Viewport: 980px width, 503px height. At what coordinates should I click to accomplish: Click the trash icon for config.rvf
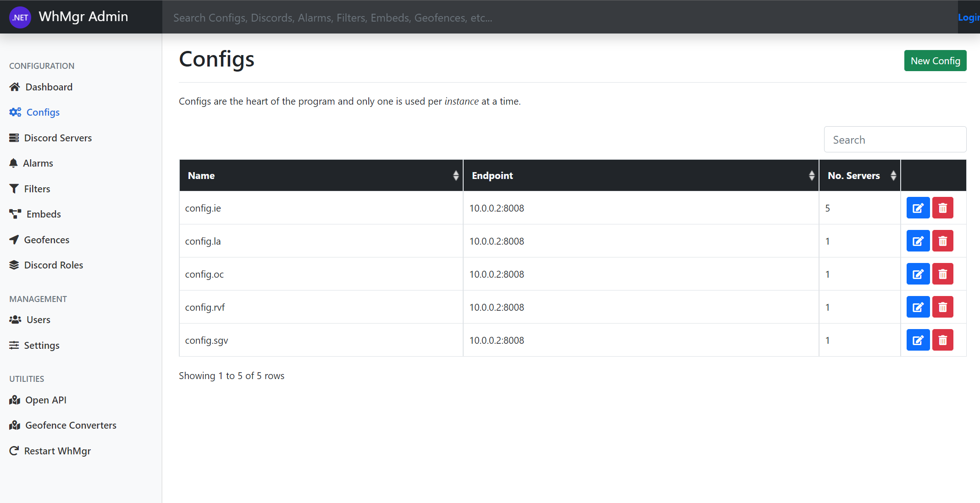click(x=942, y=307)
